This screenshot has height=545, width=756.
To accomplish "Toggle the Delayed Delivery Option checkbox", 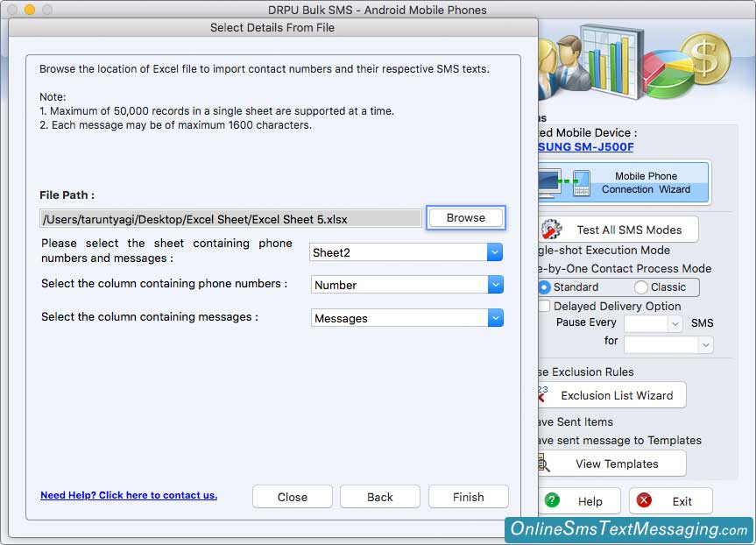I will point(544,306).
